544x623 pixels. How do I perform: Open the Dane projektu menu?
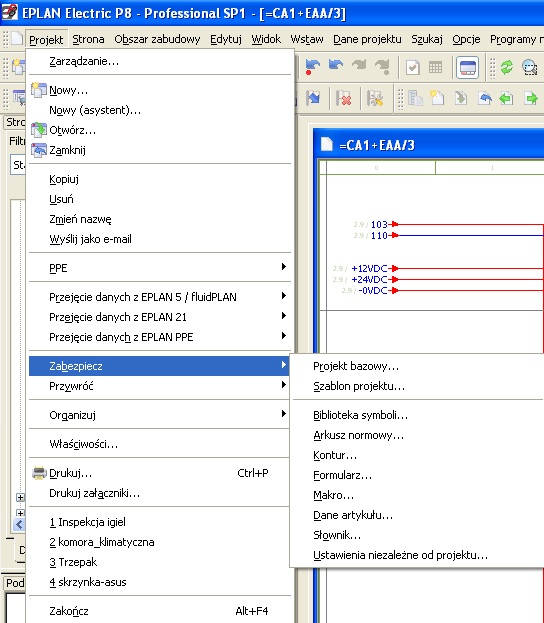click(x=367, y=39)
